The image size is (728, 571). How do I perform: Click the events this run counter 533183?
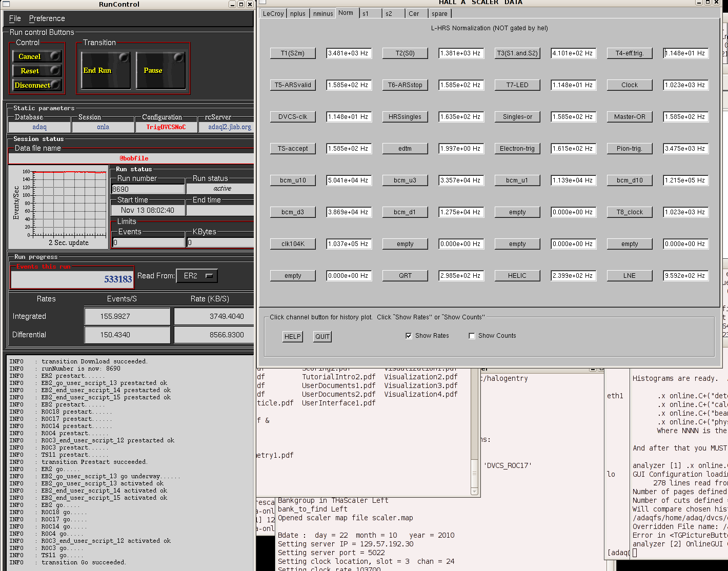tap(72, 279)
